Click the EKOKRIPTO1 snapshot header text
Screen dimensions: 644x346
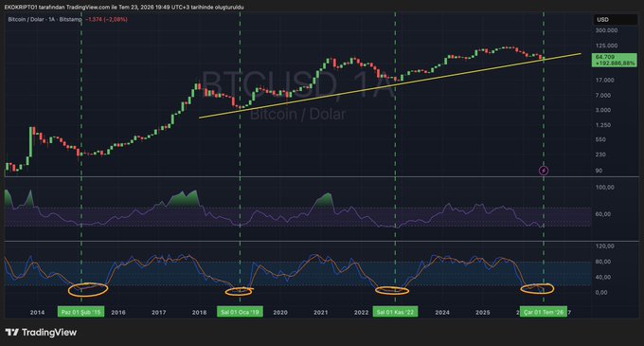(x=124, y=8)
